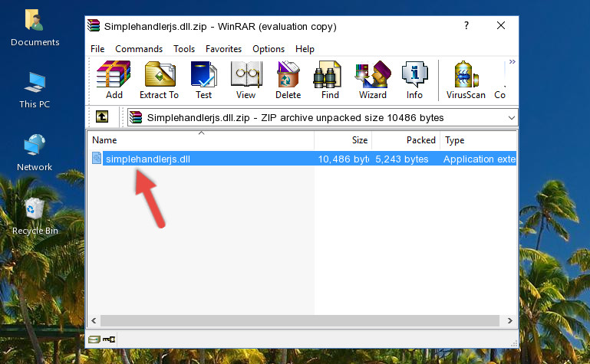Open the Tools menu
This screenshot has width=590, height=364.
coord(184,49)
